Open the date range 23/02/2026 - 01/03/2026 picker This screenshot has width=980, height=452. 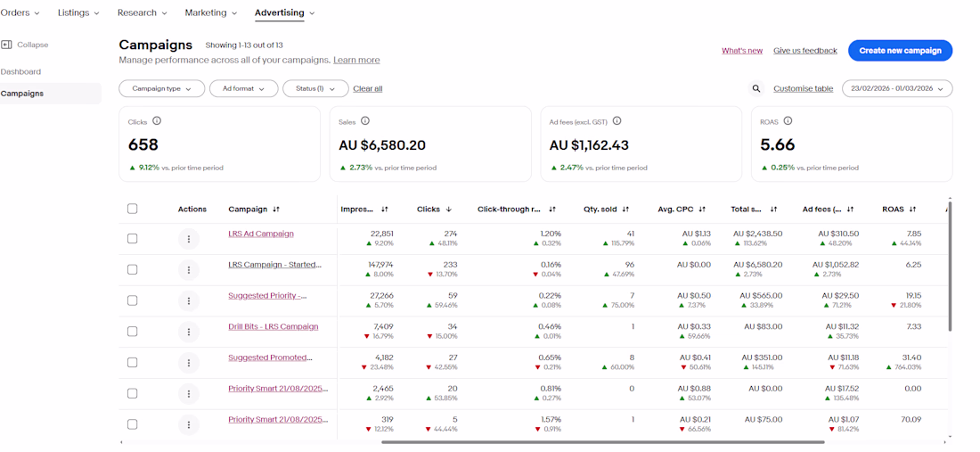point(897,89)
